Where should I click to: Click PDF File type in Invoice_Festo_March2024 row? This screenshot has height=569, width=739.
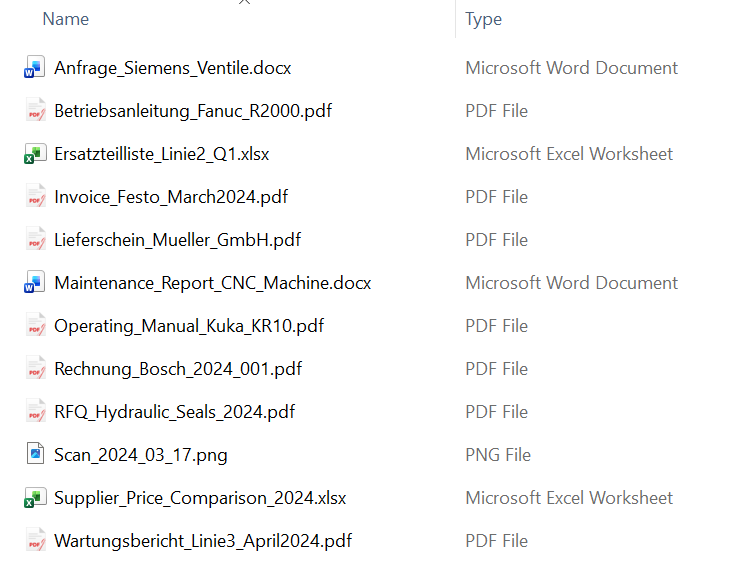coord(496,197)
